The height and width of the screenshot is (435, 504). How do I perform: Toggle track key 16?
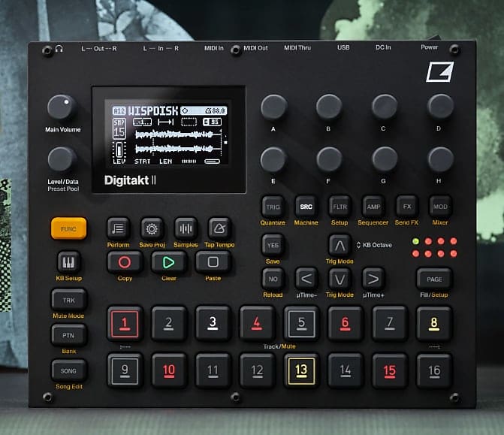pyautogui.click(x=434, y=371)
